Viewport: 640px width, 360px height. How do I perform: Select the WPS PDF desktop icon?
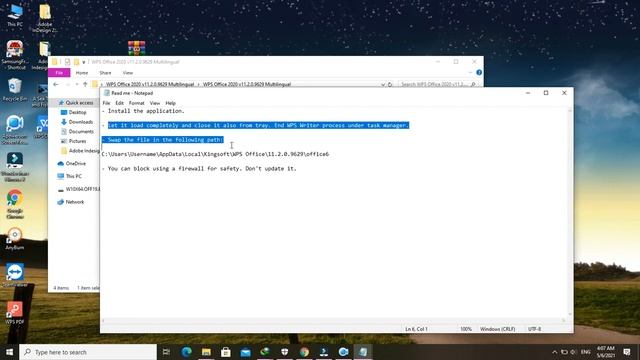(x=15, y=313)
